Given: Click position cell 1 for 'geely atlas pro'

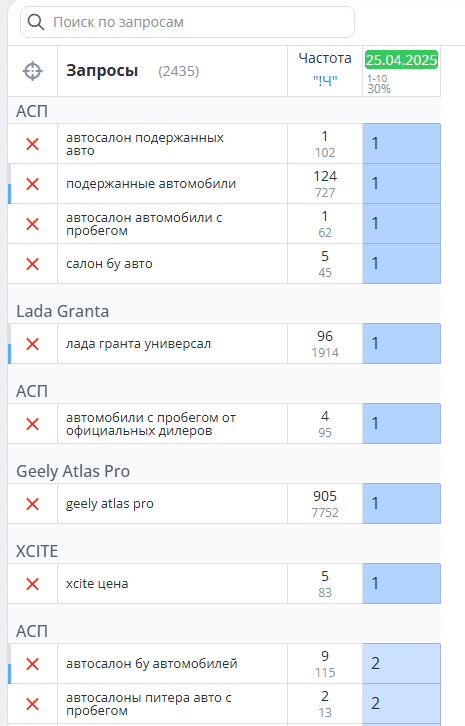Looking at the screenshot, I should [402, 504].
